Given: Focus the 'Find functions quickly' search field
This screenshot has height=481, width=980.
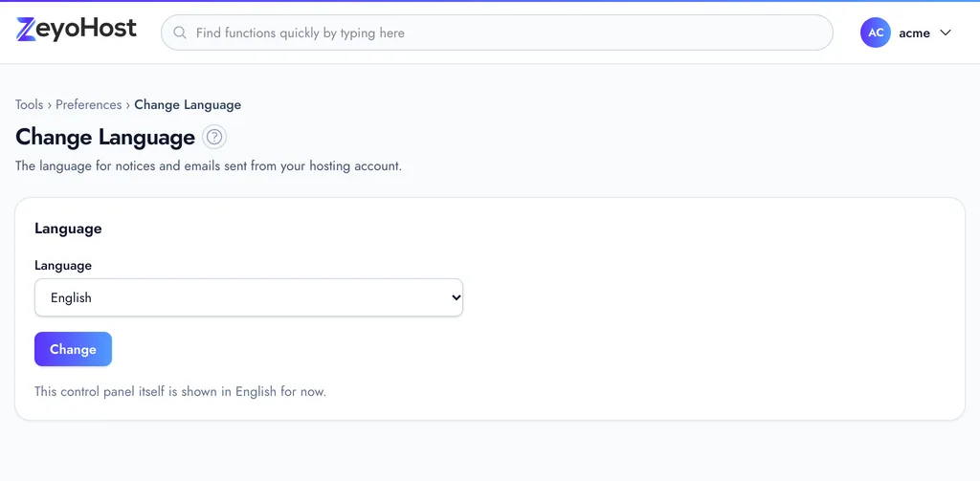Looking at the screenshot, I should coord(497,33).
